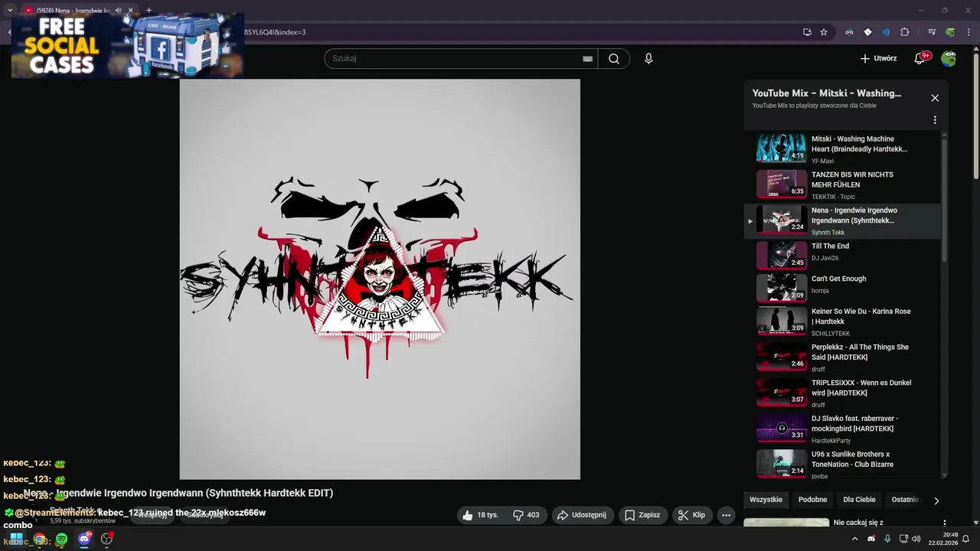Close the YouTube Mix playlist panel
This screenshot has width=980, height=551.
pyautogui.click(x=935, y=98)
